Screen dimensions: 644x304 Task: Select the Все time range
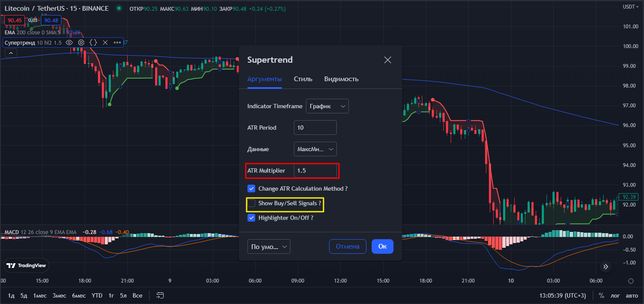(x=137, y=295)
